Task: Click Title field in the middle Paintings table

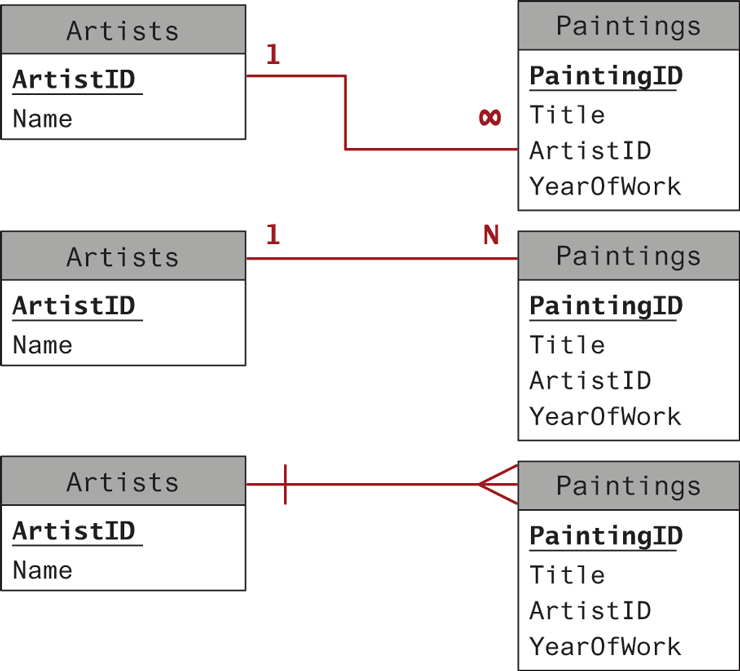Action: point(567,345)
